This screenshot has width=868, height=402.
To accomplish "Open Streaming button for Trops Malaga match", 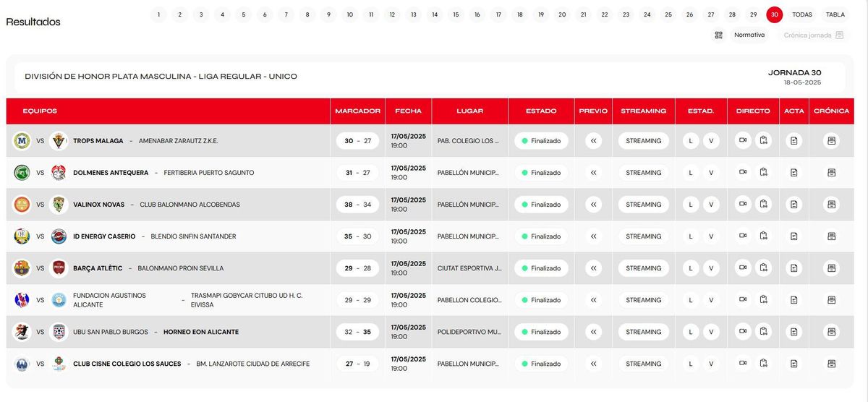I will click(x=644, y=141).
